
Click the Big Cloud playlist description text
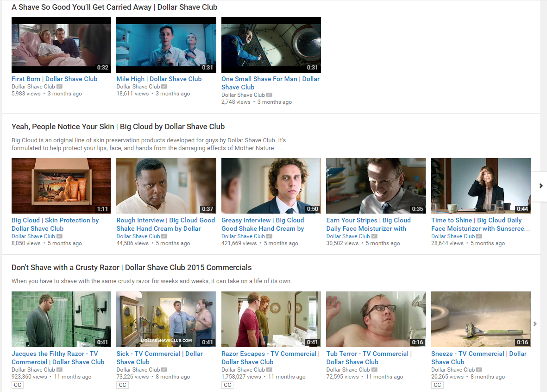(149, 144)
